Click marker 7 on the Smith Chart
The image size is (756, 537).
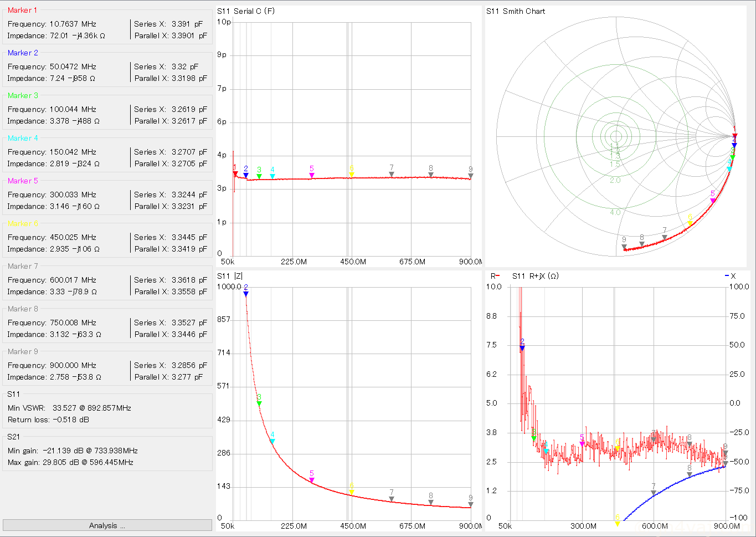[665, 237]
